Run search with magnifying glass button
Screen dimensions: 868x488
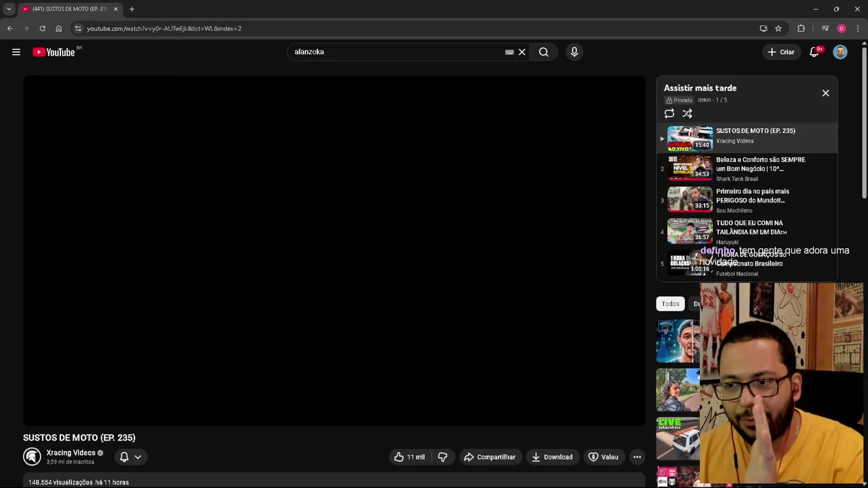coord(544,52)
